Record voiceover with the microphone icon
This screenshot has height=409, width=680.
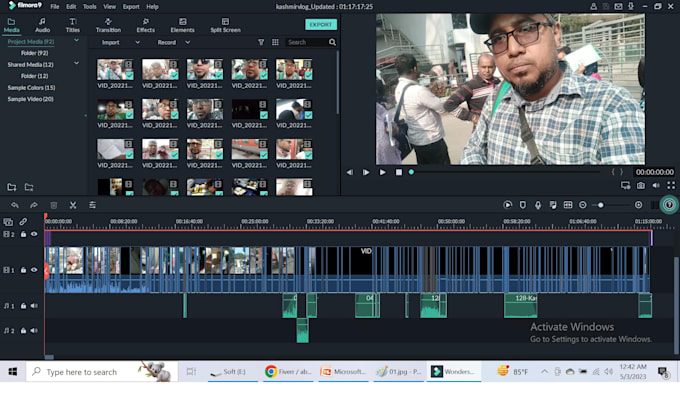538,205
